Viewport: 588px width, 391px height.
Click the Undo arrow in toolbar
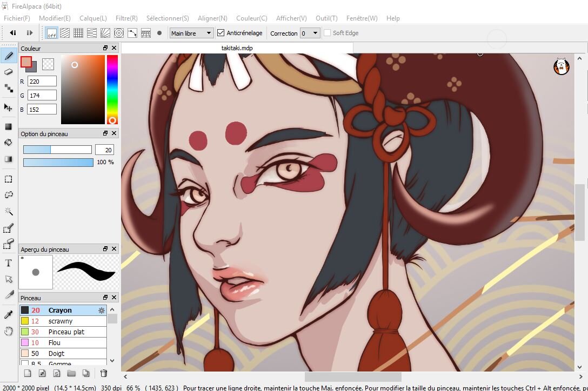(13, 33)
